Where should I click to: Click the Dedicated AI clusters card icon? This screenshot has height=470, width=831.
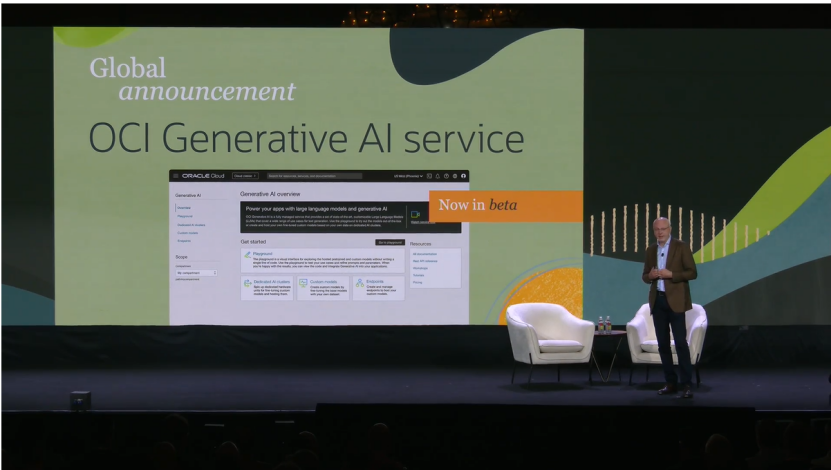point(247,283)
